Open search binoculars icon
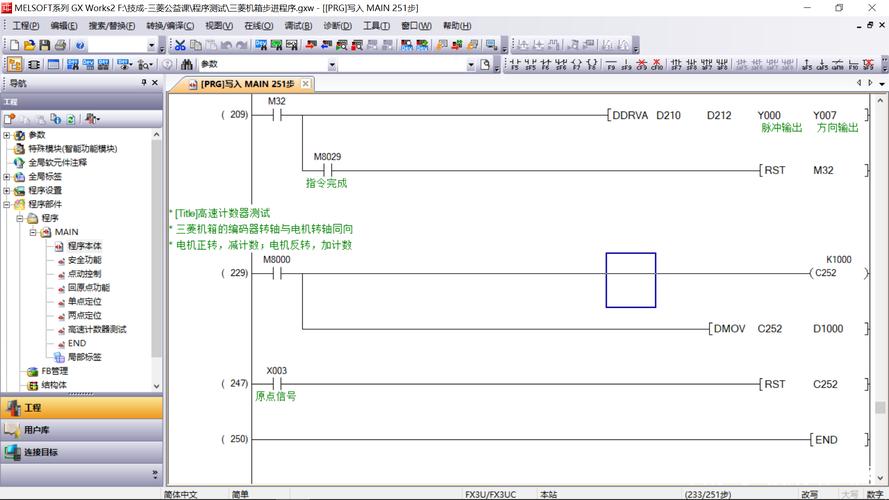 tap(187, 65)
